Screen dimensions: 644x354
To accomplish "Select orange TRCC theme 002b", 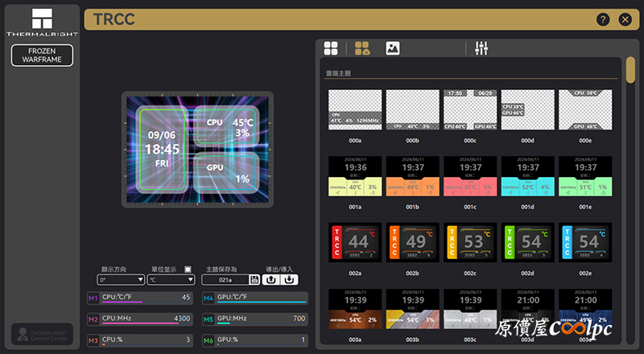I will click(412, 242).
